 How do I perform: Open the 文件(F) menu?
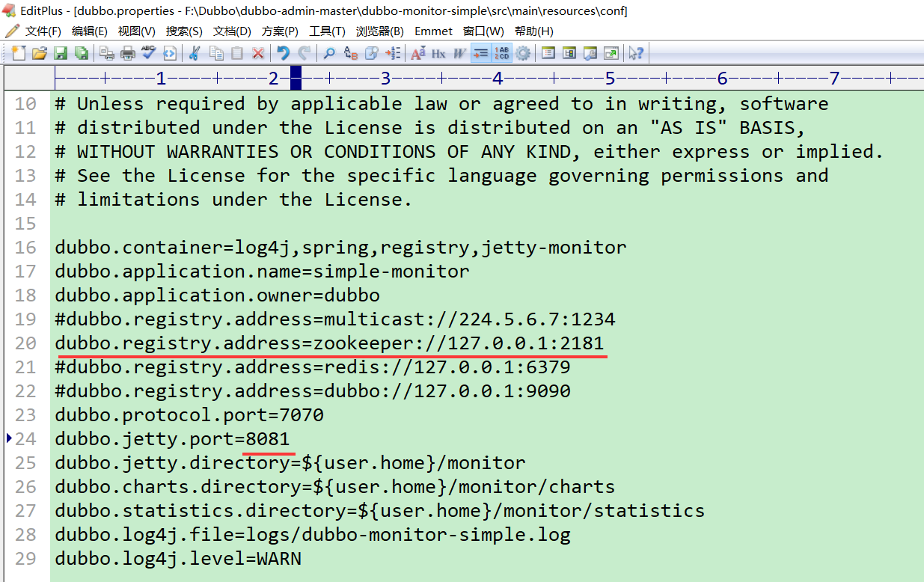pos(43,31)
